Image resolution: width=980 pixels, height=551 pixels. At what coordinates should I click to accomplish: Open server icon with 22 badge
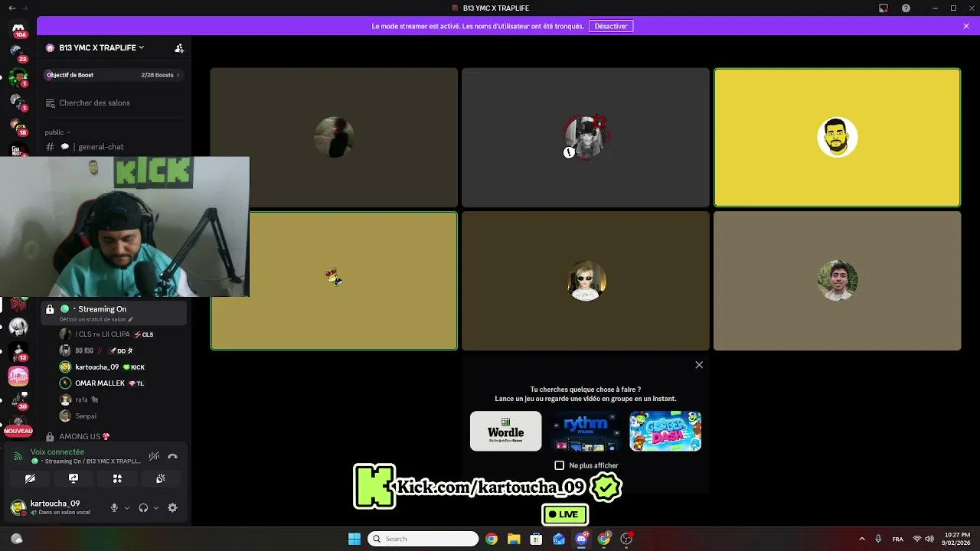pyautogui.click(x=18, y=52)
